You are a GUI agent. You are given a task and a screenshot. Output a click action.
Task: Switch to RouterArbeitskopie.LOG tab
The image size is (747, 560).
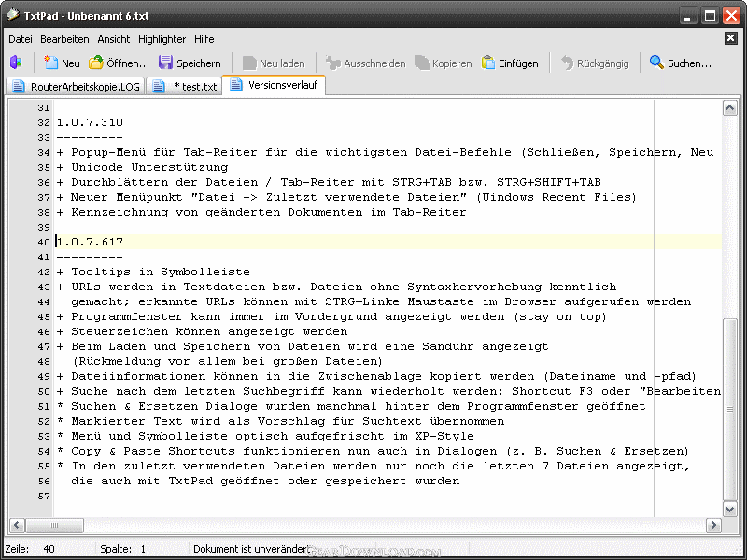(x=76, y=86)
